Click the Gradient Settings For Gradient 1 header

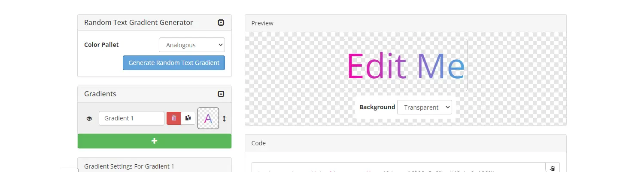coord(129,166)
